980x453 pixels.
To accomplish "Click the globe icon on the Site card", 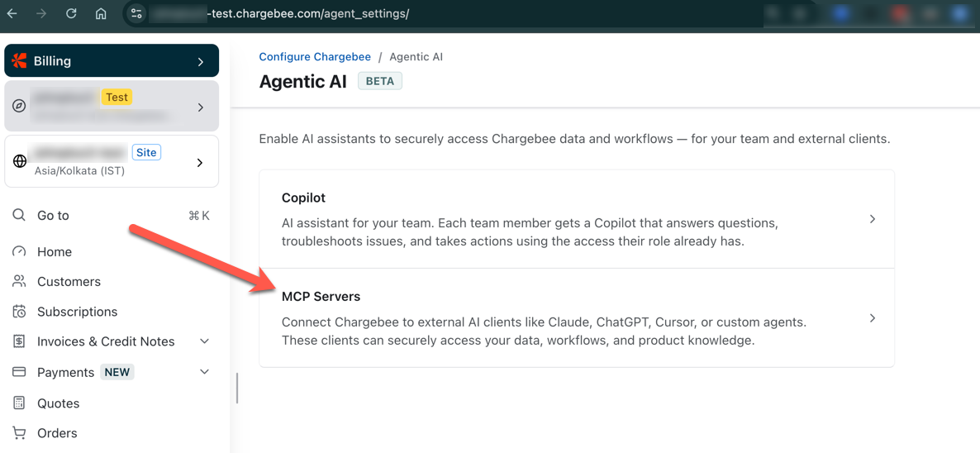I will pos(20,160).
